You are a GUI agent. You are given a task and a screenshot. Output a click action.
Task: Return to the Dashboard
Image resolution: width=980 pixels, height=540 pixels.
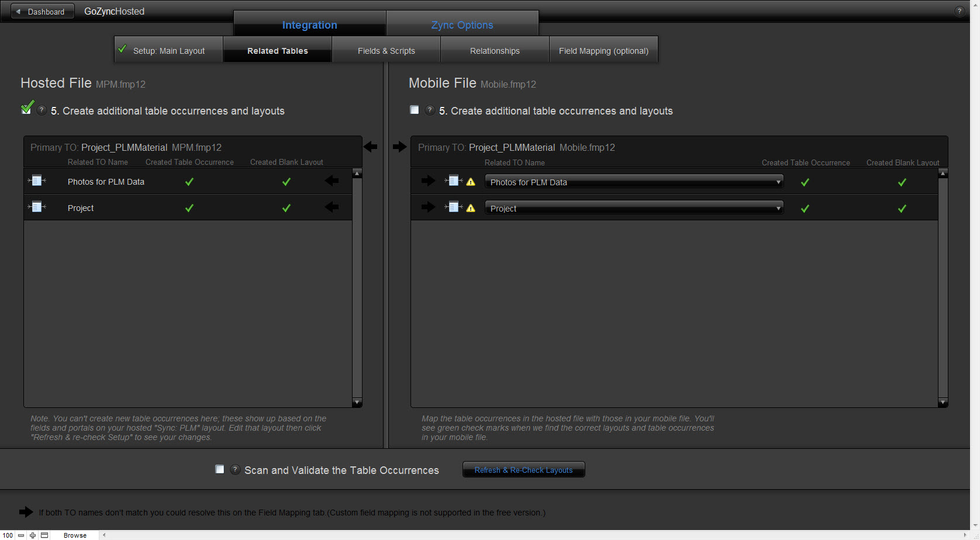(x=43, y=12)
